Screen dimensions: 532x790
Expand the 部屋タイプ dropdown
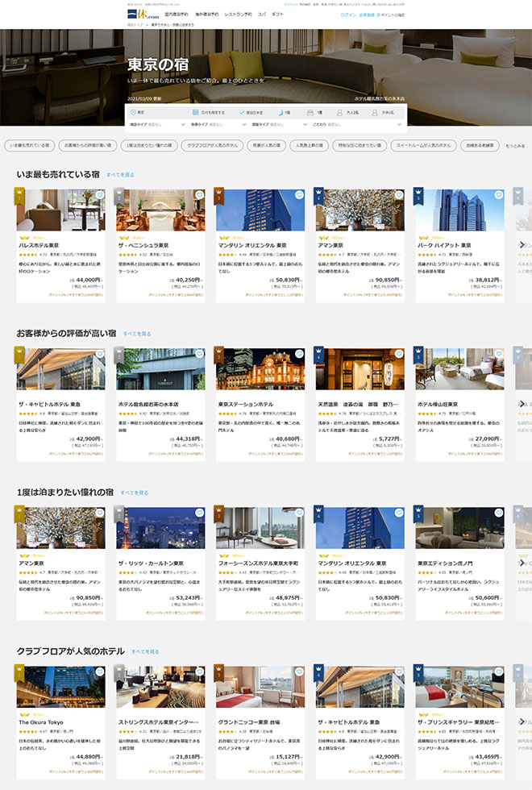(279, 124)
